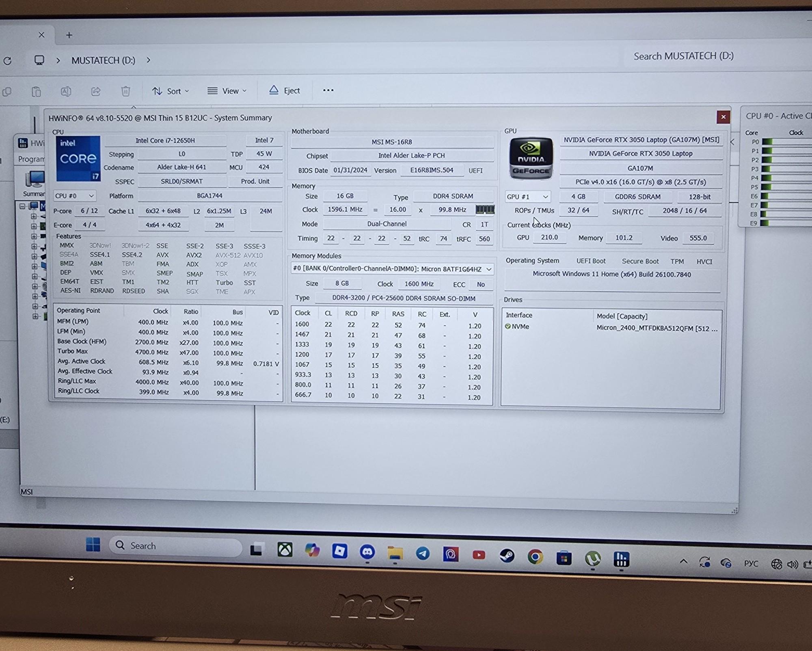Open the View menu in Explorer

(x=227, y=91)
